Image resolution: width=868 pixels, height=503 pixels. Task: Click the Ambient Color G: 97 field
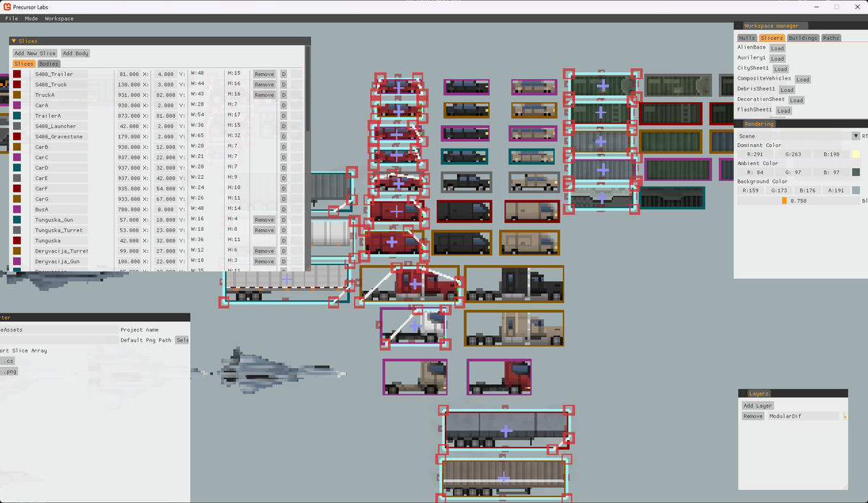point(793,172)
